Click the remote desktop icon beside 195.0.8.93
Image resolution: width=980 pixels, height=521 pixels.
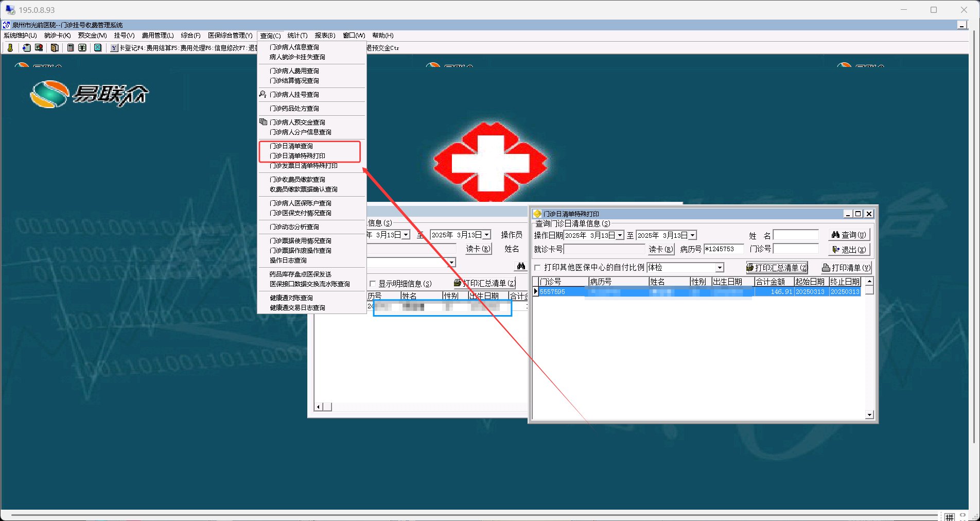point(10,10)
